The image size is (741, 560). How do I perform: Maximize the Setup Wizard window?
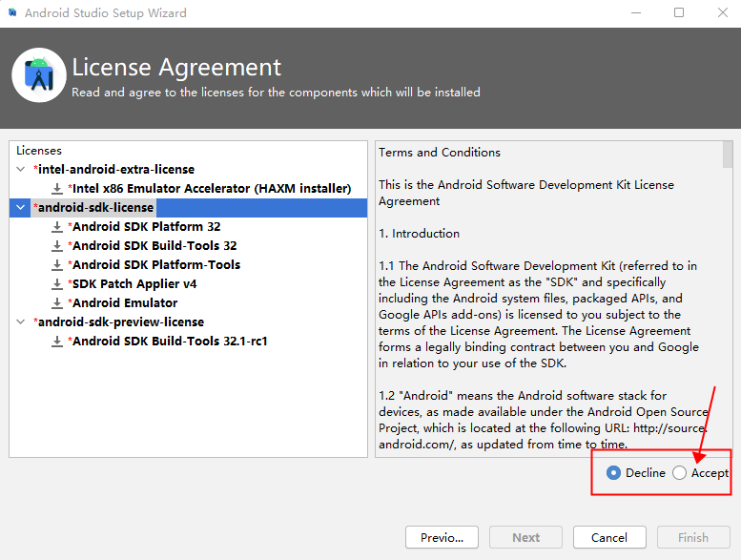(x=679, y=13)
